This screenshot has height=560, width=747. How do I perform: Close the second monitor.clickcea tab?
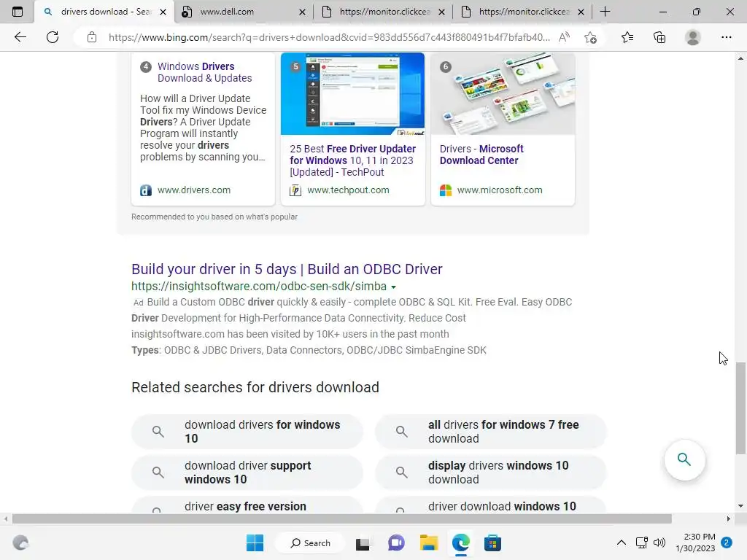(581, 12)
